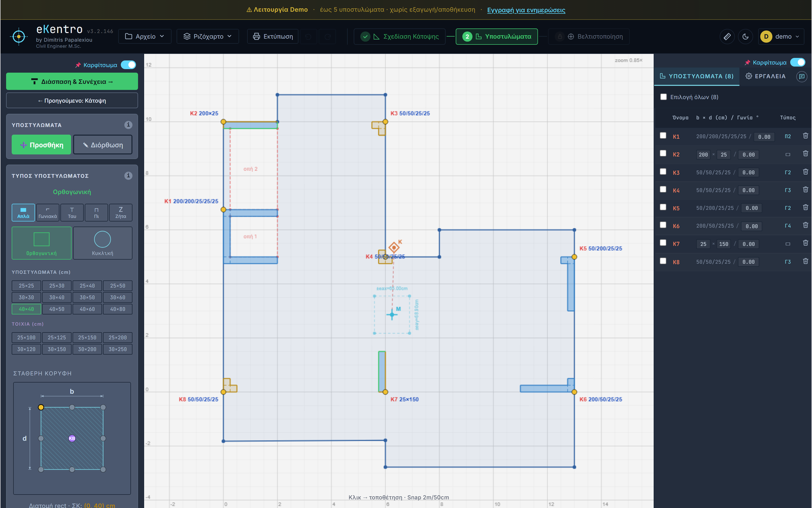Choose the Ορθογωνική rectangular section
The width and height of the screenshot is (812, 508).
click(x=42, y=243)
